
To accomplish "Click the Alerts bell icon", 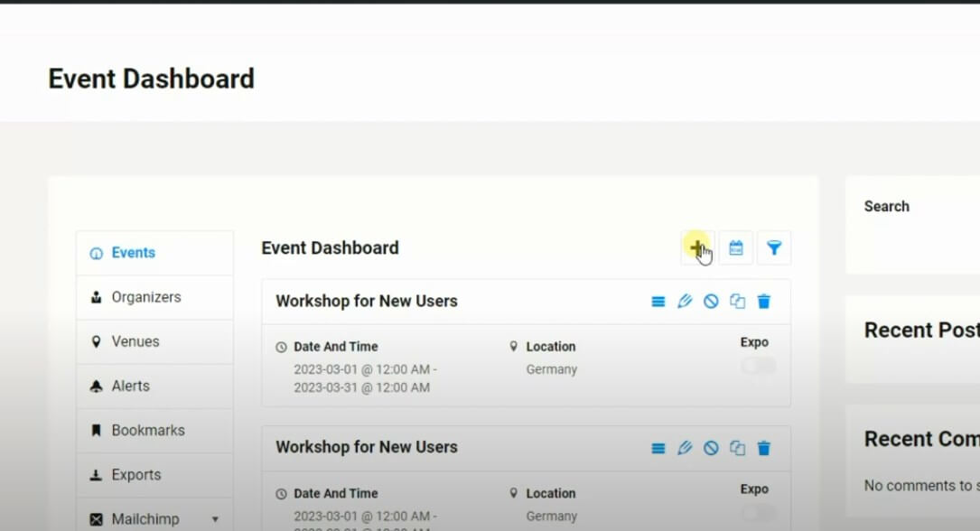I will [x=97, y=387].
